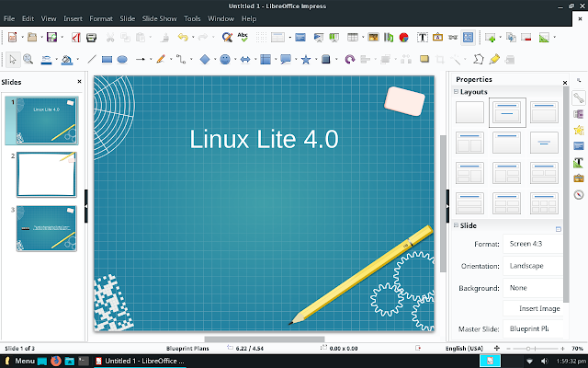Click the Spelling check Abc icon
Image resolution: width=588 pixels, height=368 pixels.
[243, 37]
